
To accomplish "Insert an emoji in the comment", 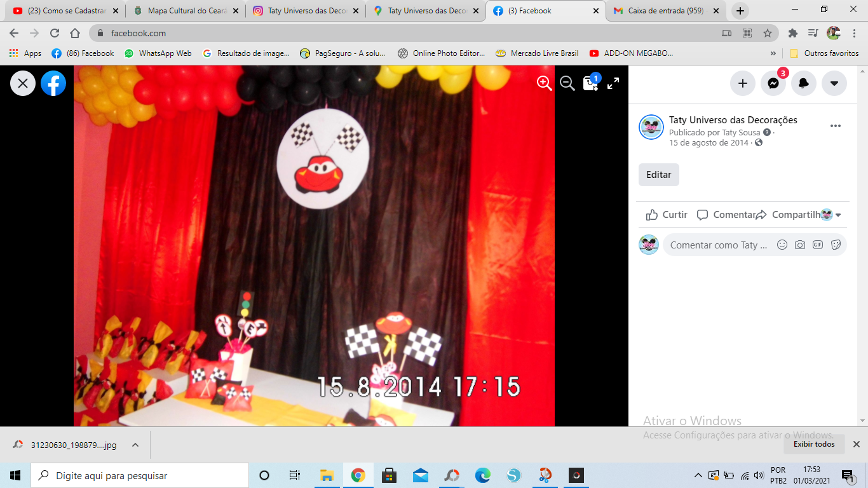I will (x=782, y=245).
